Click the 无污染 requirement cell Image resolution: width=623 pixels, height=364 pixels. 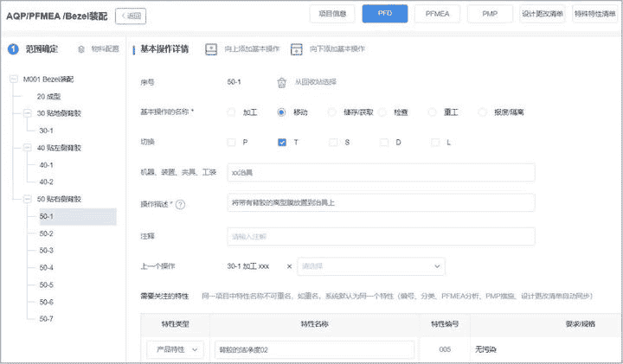[486, 349]
